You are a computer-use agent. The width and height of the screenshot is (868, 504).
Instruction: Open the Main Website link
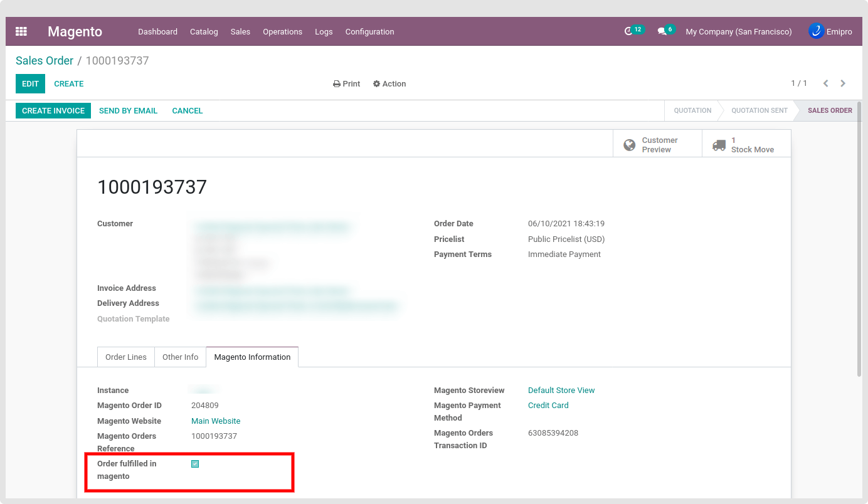point(216,421)
